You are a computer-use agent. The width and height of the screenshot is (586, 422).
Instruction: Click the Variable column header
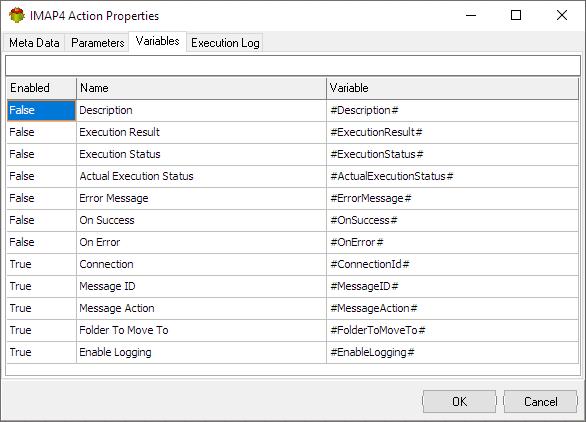point(453,88)
